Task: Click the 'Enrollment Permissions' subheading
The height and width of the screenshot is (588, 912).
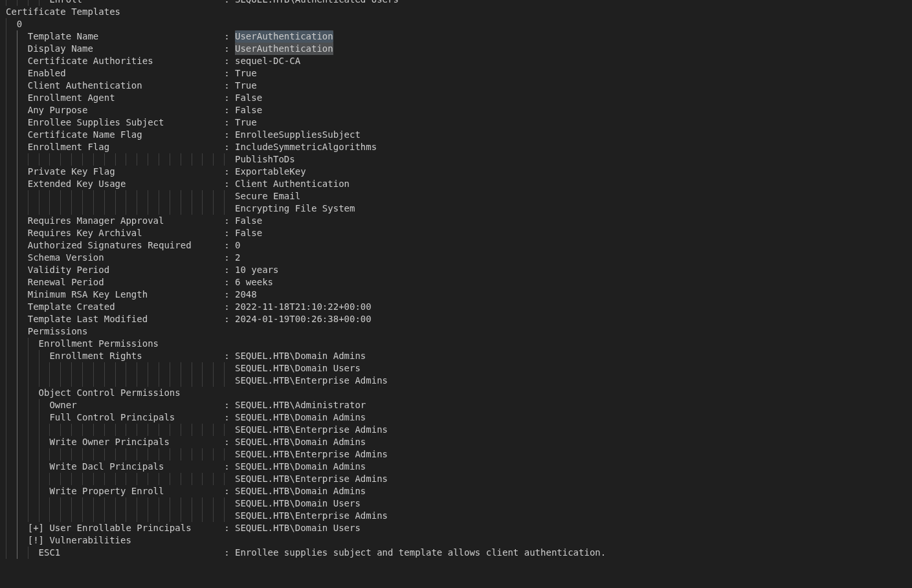Action: pyautogui.click(x=98, y=343)
